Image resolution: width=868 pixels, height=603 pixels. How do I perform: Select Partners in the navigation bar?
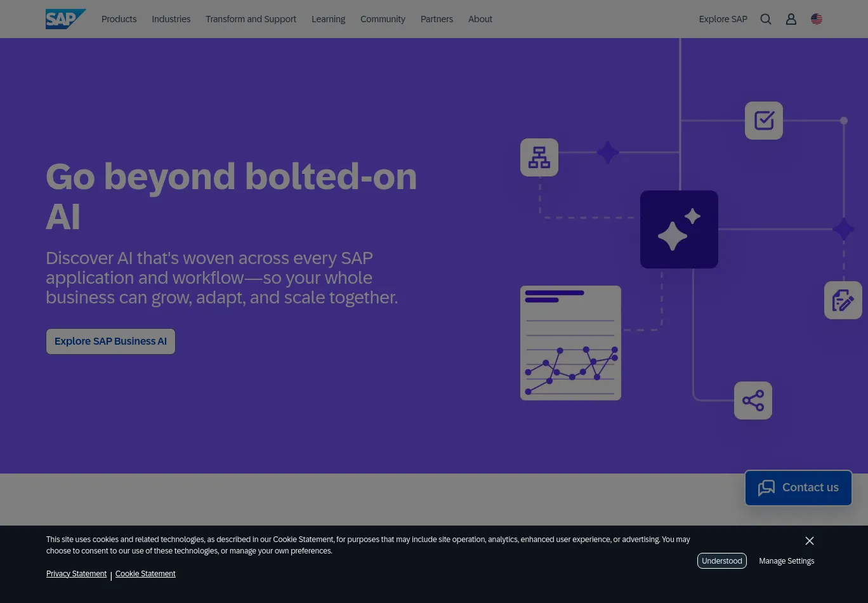(437, 19)
